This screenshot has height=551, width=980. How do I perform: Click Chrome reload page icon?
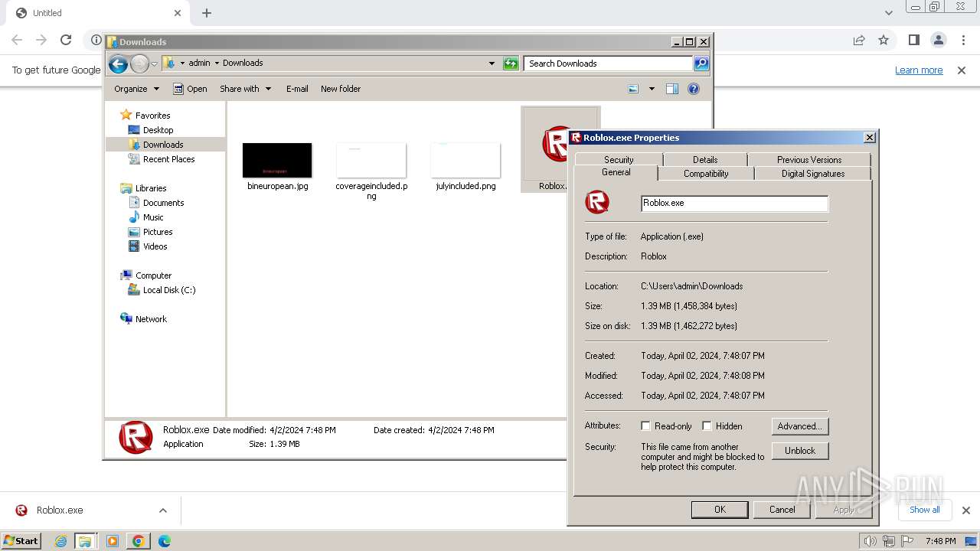pyautogui.click(x=66, y=40)
